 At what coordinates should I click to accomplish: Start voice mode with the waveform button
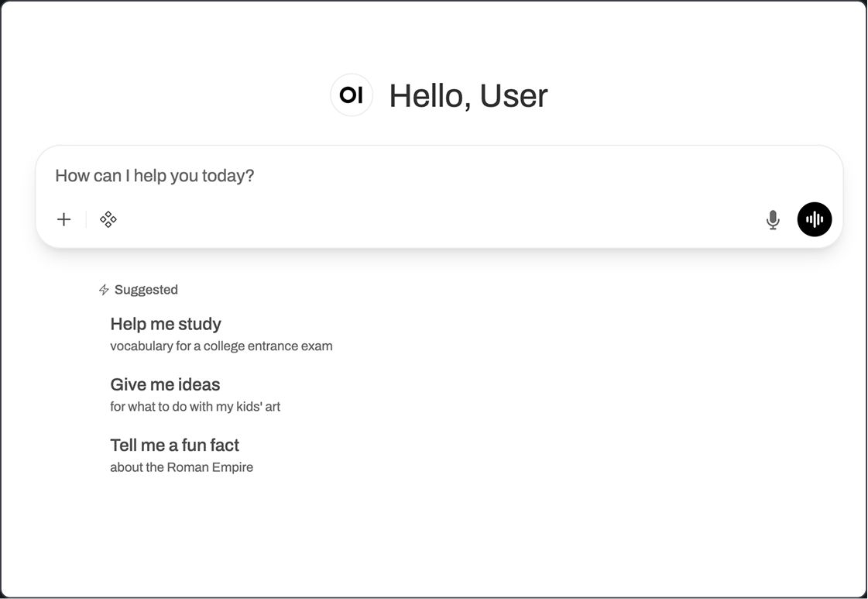point(815,219)
